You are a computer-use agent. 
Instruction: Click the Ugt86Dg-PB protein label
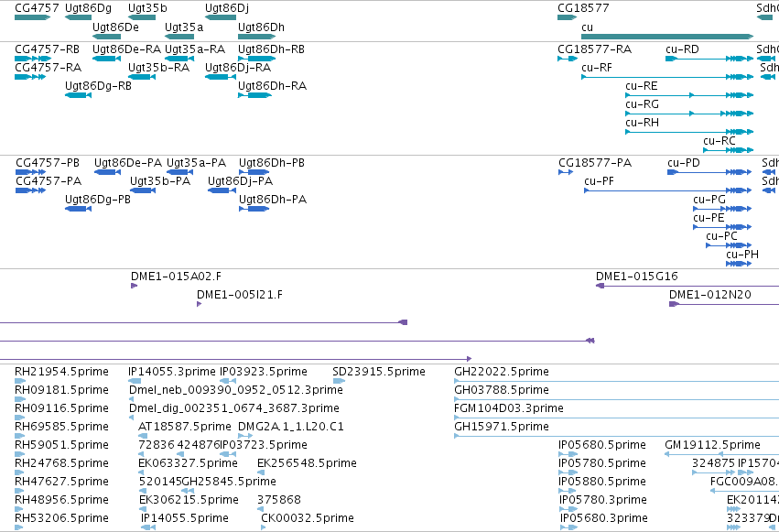[x=98, y=200]
